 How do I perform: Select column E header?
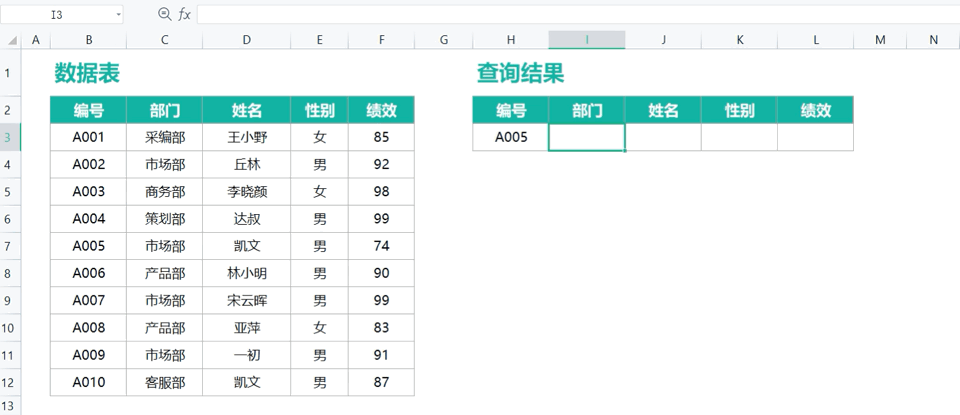click(x=320, y=40)
